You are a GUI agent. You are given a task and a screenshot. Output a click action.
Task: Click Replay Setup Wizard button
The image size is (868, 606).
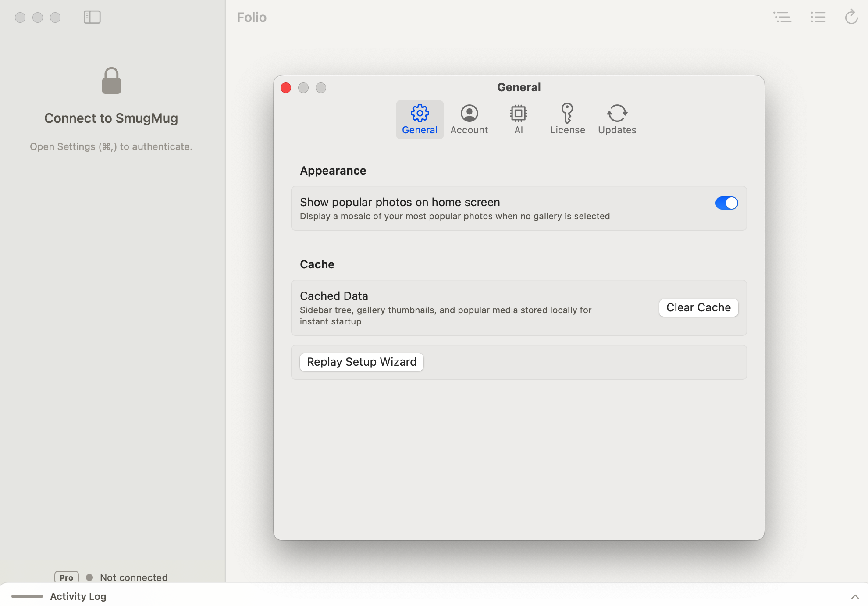(x=361, y=362)
